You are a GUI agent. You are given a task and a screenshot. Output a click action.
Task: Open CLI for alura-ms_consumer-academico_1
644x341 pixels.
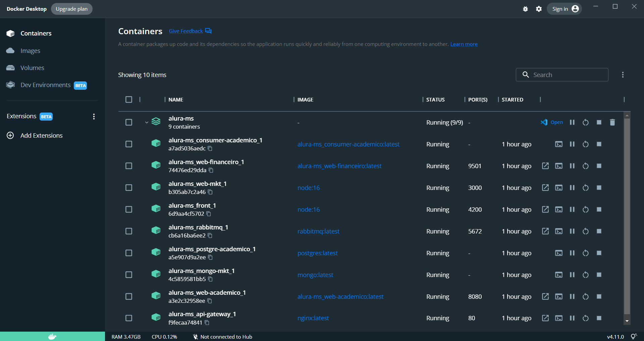point(559,144)
